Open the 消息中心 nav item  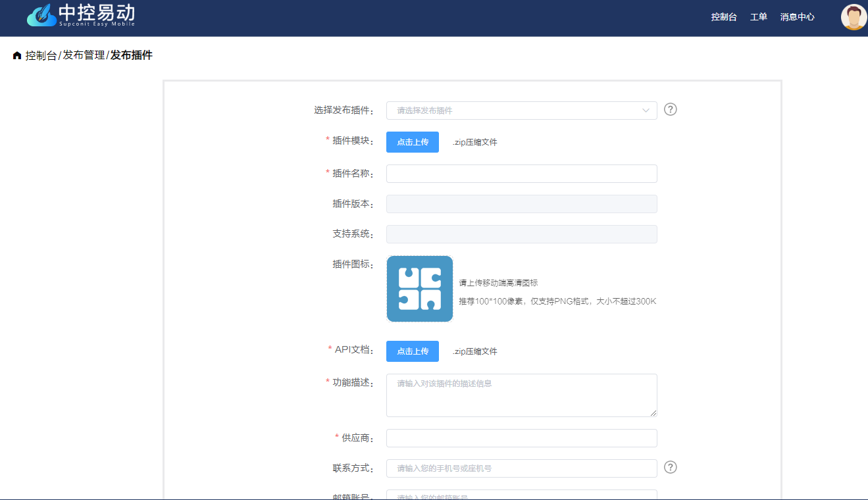[797, 17]
